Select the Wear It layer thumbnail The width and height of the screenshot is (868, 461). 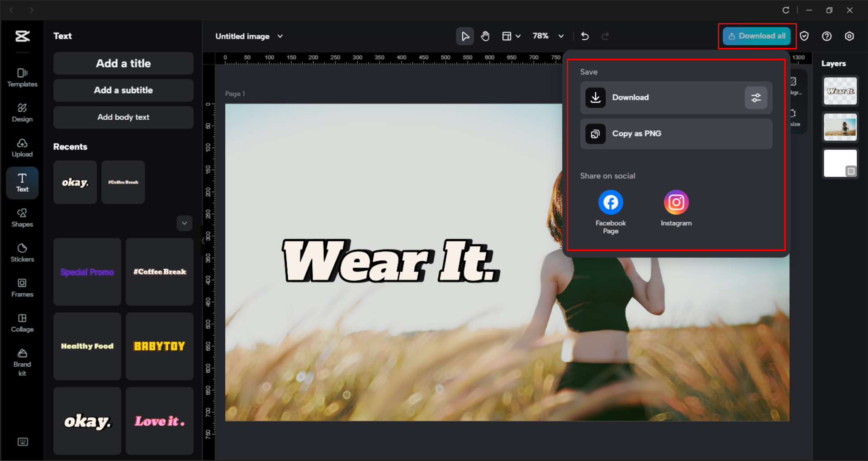coord(840,91)
